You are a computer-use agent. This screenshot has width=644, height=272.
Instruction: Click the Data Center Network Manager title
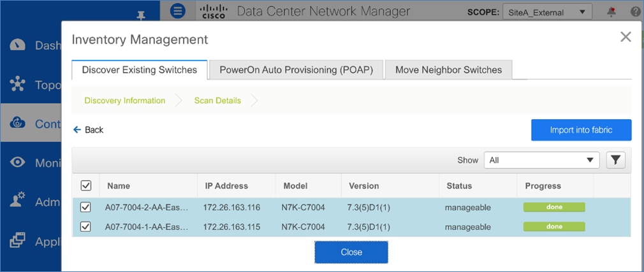coord(324,11)
